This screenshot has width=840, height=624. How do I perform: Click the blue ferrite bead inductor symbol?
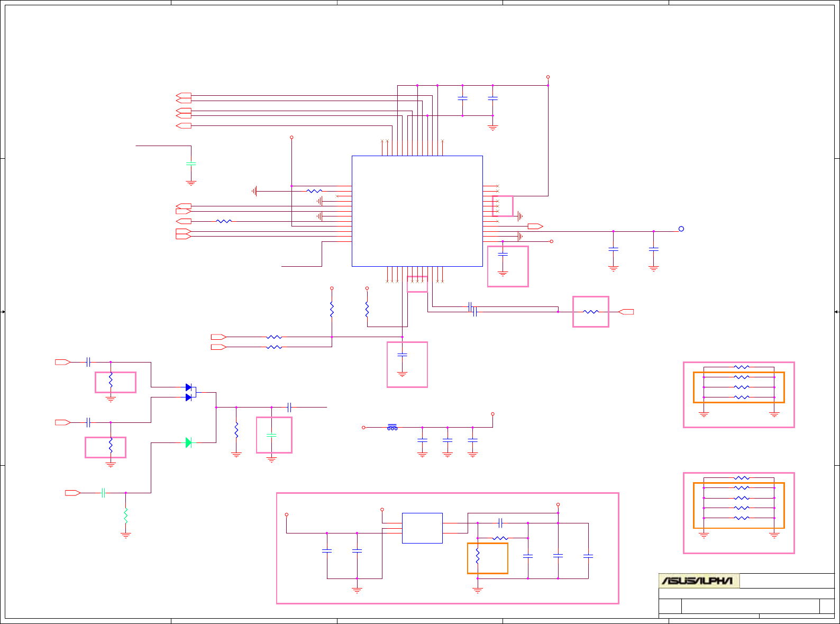point(392,427)
